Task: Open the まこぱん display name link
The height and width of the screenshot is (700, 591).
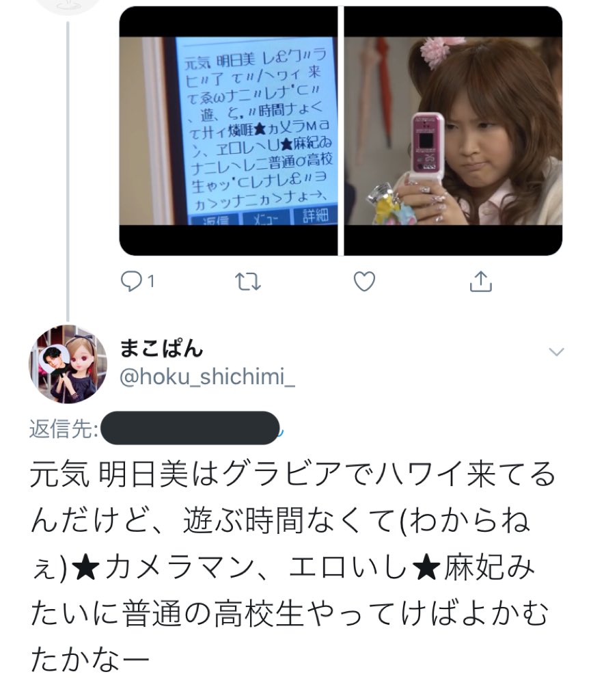Action: pos(161,348)
